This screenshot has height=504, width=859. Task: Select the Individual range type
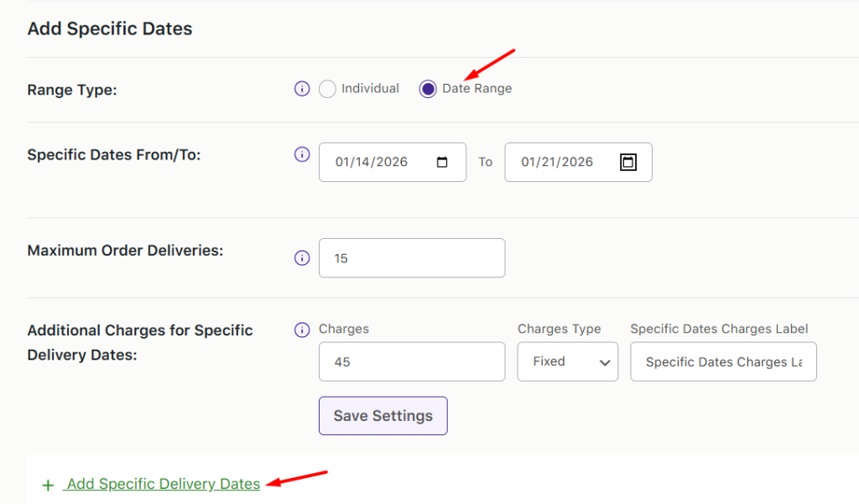(x=327, y=88)
